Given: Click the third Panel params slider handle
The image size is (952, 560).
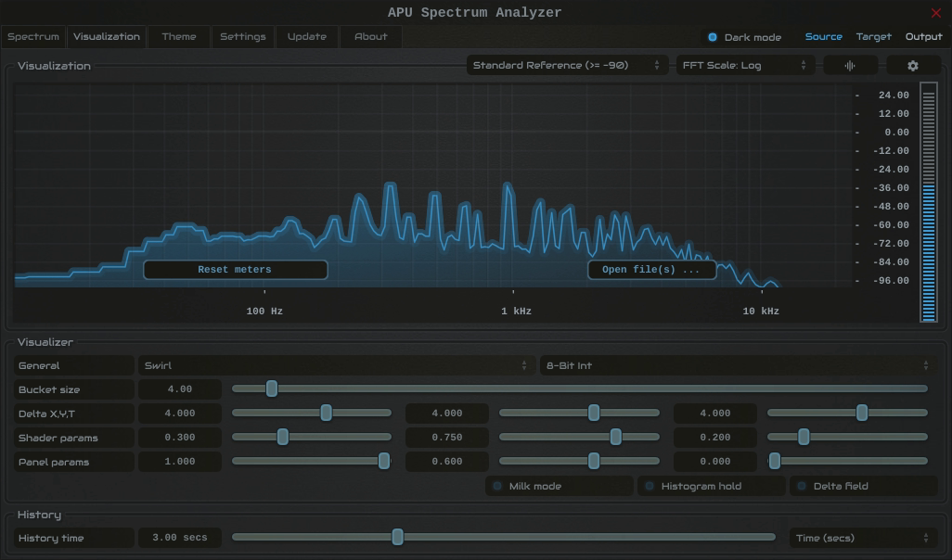Looking at the screenshot, I should click(x=775, y=461).
